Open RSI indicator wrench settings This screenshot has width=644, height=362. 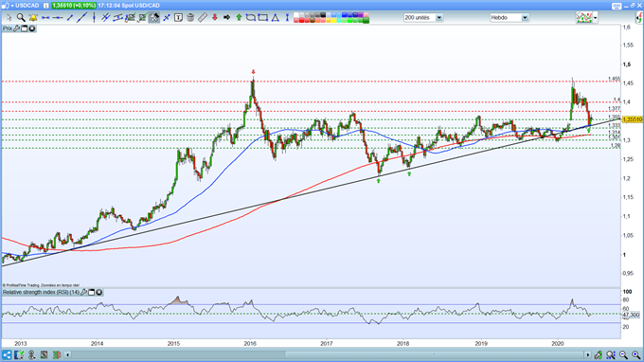[x=83, y=292]
